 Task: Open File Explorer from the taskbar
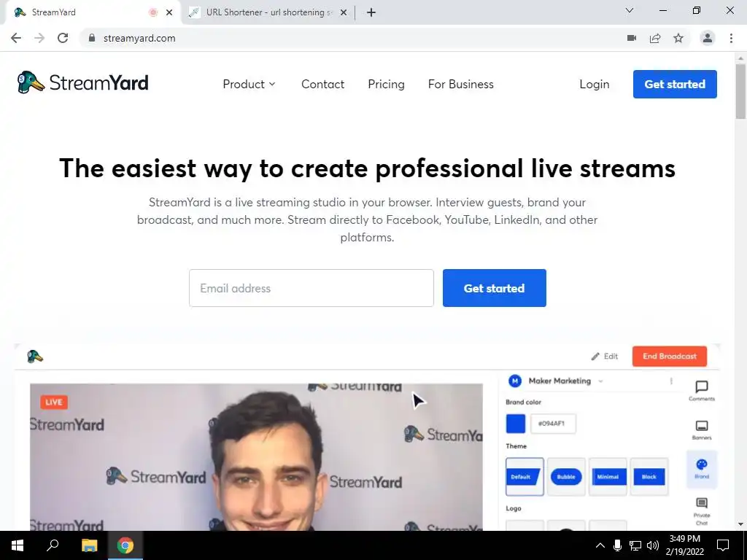click(x=89, y=545)
